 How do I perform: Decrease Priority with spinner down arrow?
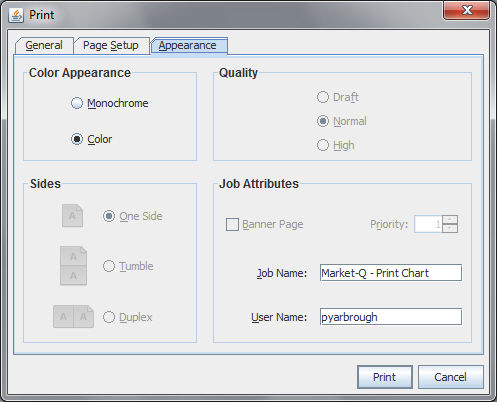tap(450, 228)
